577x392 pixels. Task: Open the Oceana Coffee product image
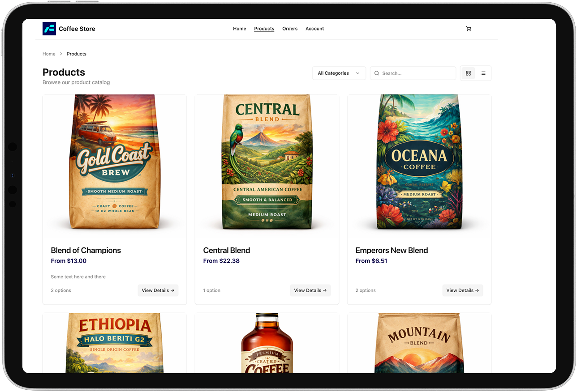point(419,162)
